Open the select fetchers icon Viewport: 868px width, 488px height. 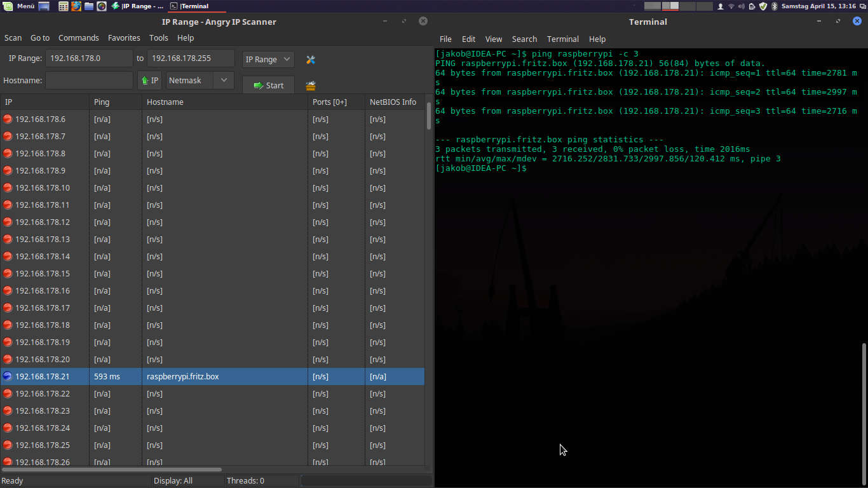coord(311,85)
